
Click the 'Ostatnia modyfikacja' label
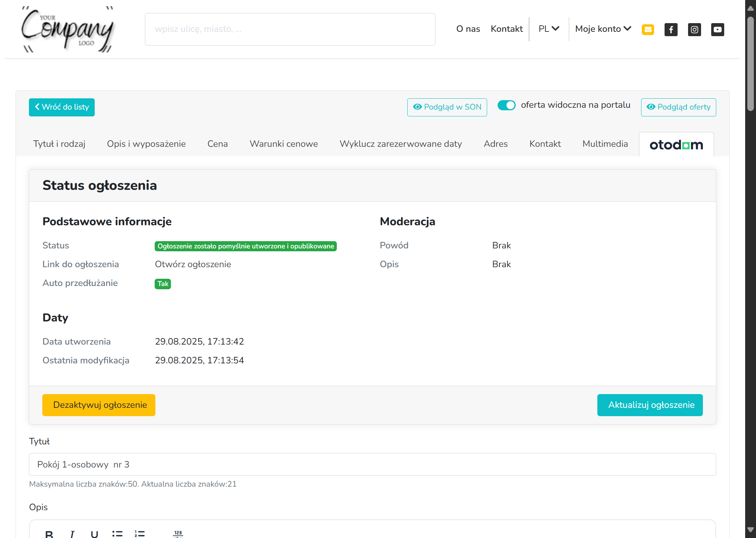click(86, 360)
